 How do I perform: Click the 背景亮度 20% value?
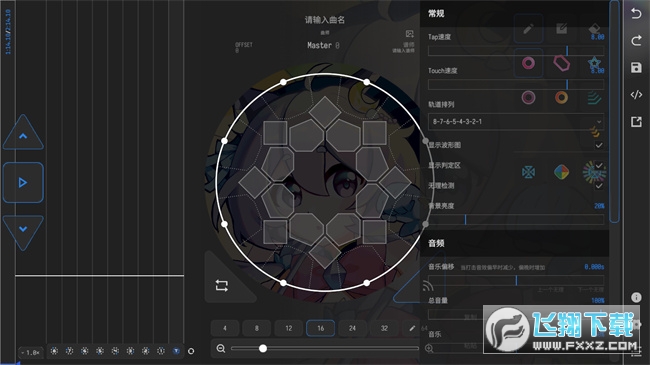(599, 206)
